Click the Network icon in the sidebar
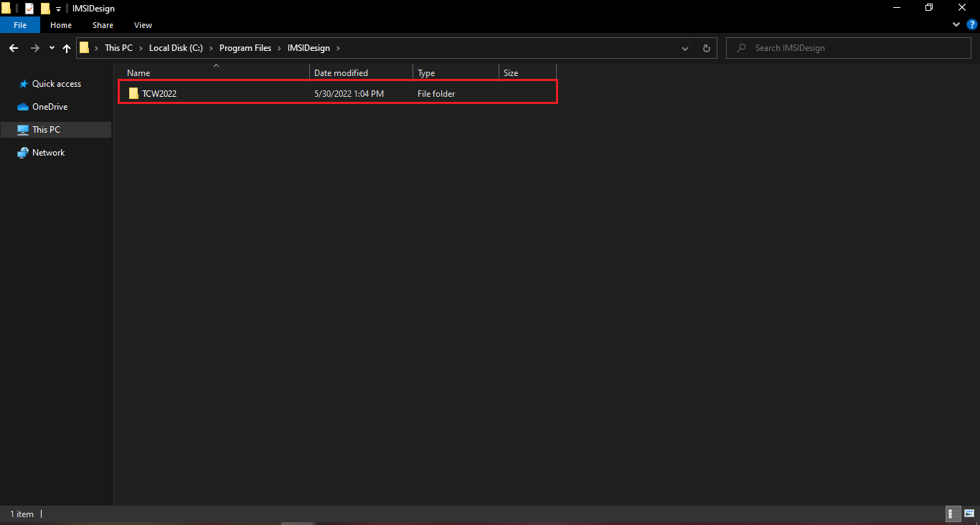Viewport: 980px width, 525px height. click(x=23, y=153)
